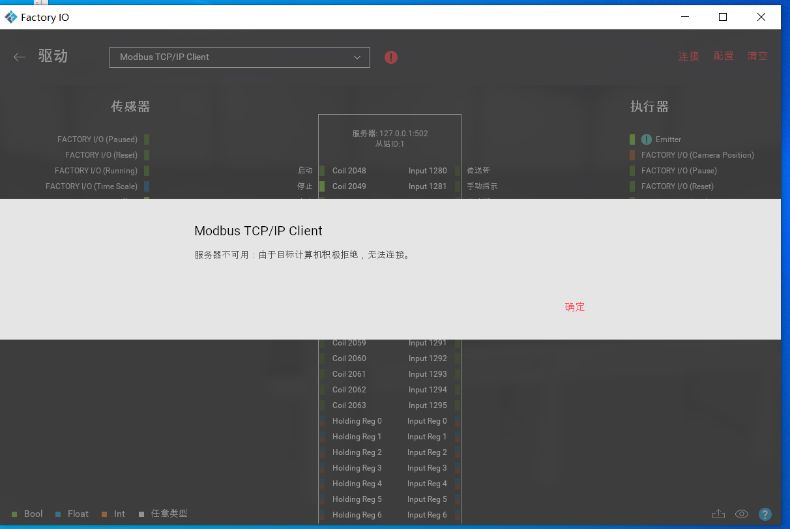Open the Modbus TCP/IP Client driver dropdown
Image resolution: width=790 pixels, height=529 pixels.
coord(239,57)
